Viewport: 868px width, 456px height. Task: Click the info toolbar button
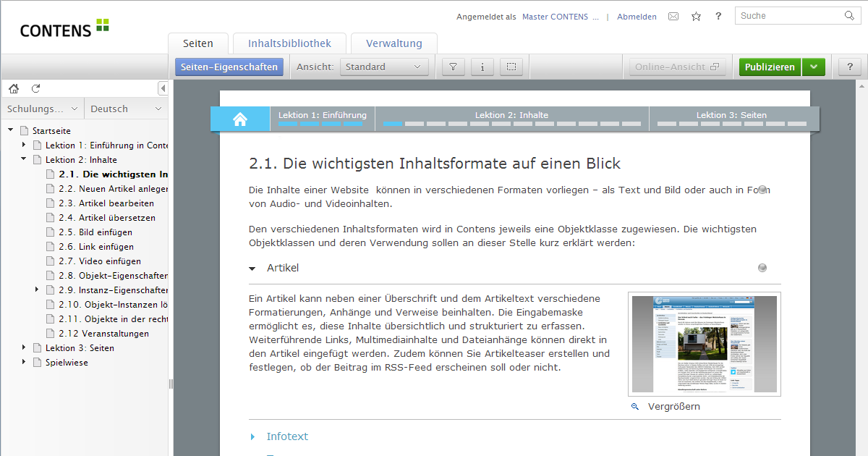pos(482,67)
